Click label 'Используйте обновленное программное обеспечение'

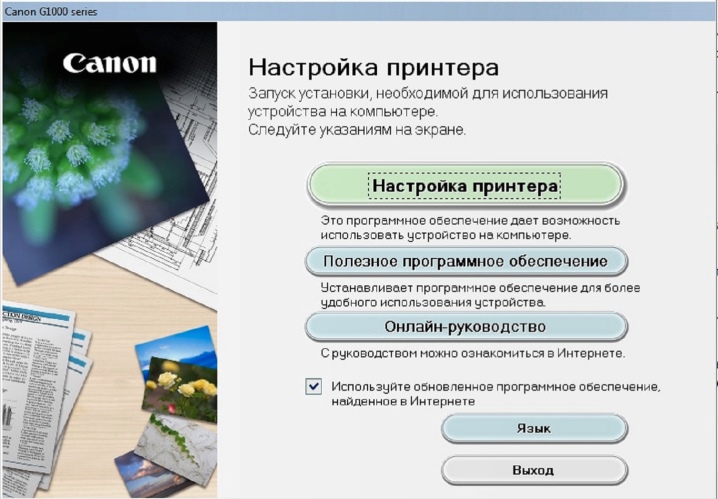click(x=496, y=387)
